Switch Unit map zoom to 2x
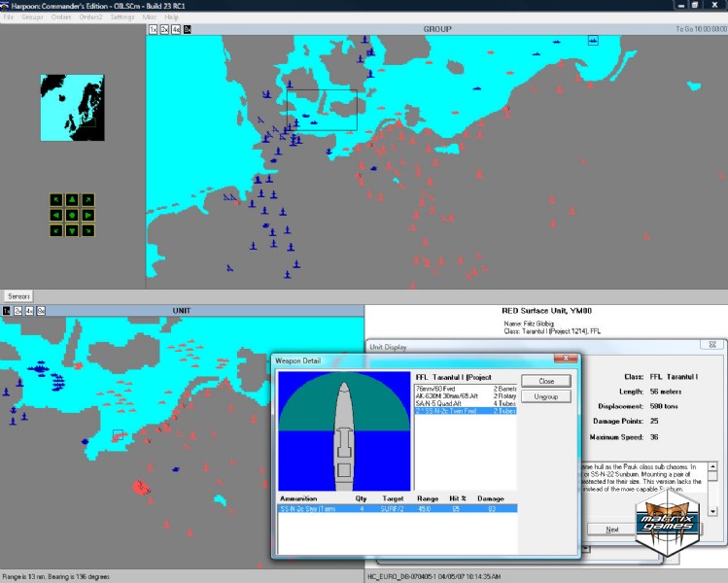The image size is (728, 583). coord(17,310)
